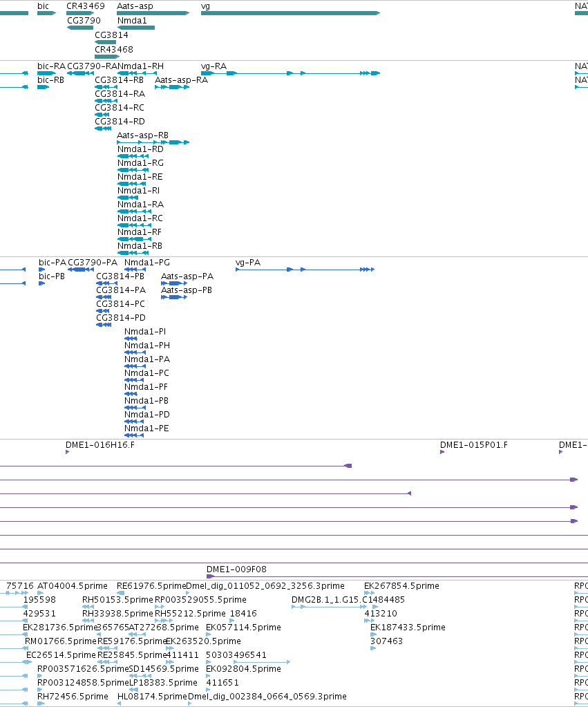The width and height of the screenshot is (588, 707).
Task: Click EST Dmel_dig_002384_0664_0569.3prime
Action: 267,697
